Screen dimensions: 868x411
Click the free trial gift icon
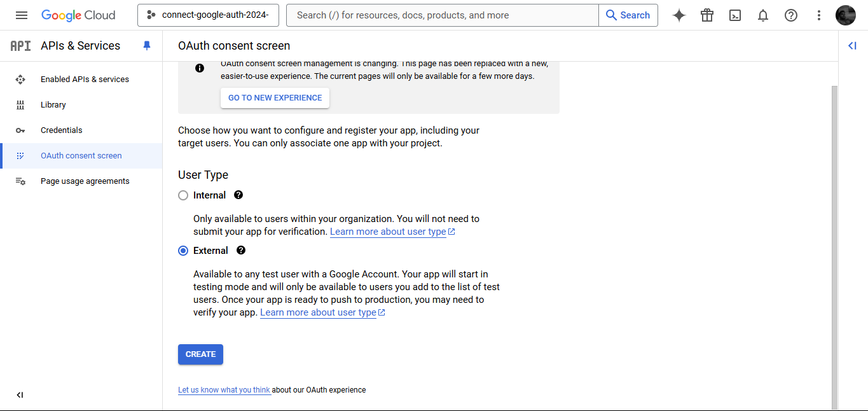(x=706, y=15)
